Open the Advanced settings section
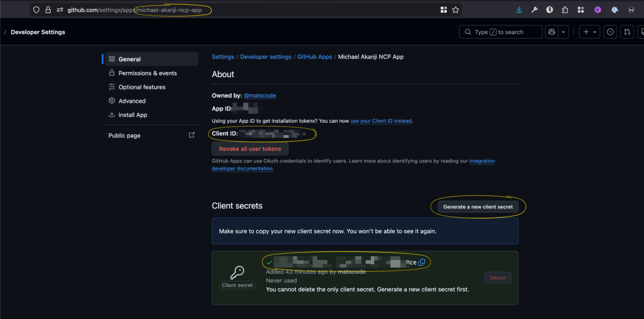 131,101
